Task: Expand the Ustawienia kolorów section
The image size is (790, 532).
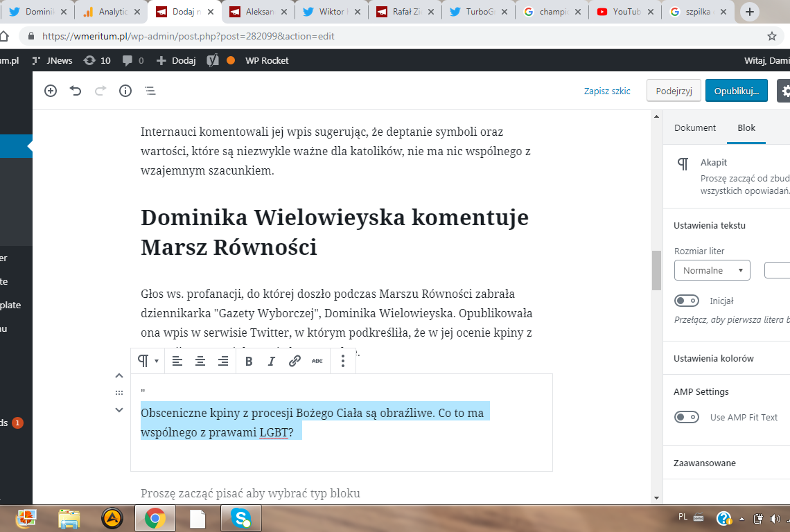Action: (x=713, y=358)
